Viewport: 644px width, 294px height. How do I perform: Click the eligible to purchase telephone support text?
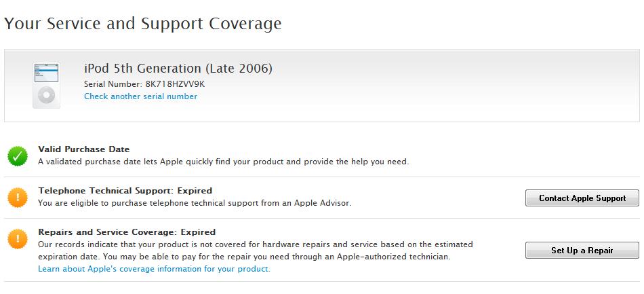[x=194, y=203]
